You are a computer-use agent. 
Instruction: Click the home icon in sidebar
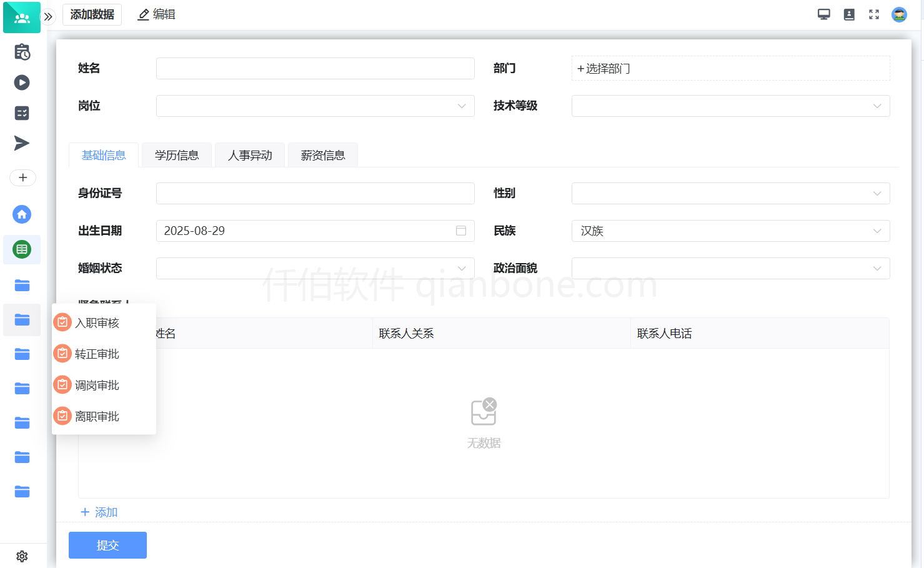coord(22,214)
